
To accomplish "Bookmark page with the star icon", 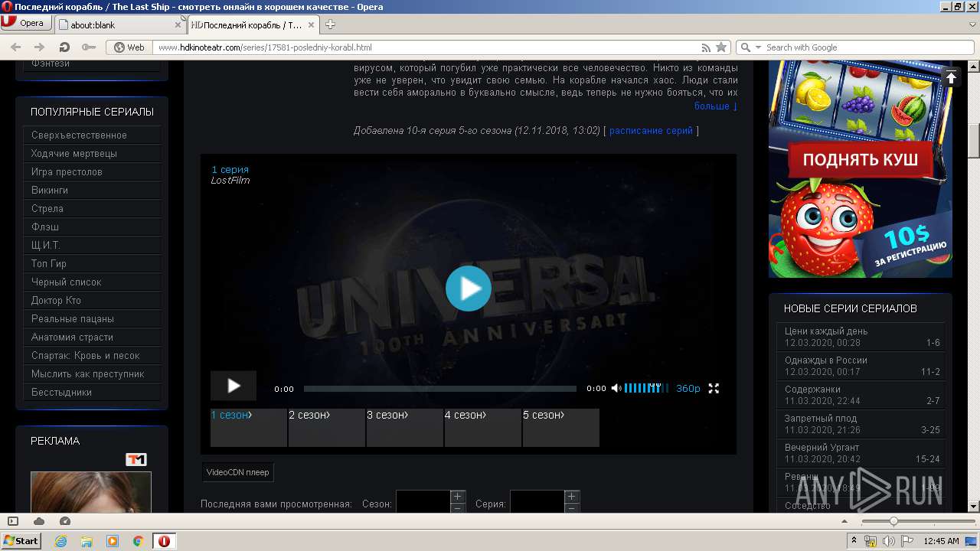I will point(721,47).
